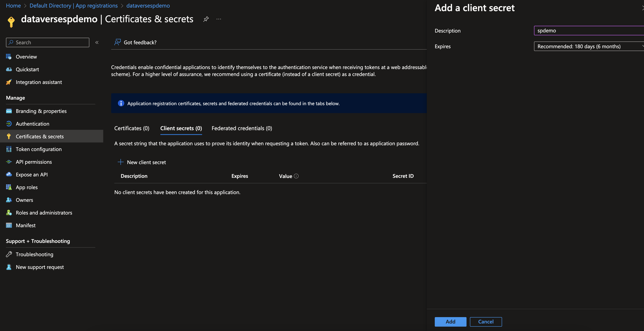Click the search magnifier icon in sidebar
The image size is (644, 331).
tap(11, 42)
